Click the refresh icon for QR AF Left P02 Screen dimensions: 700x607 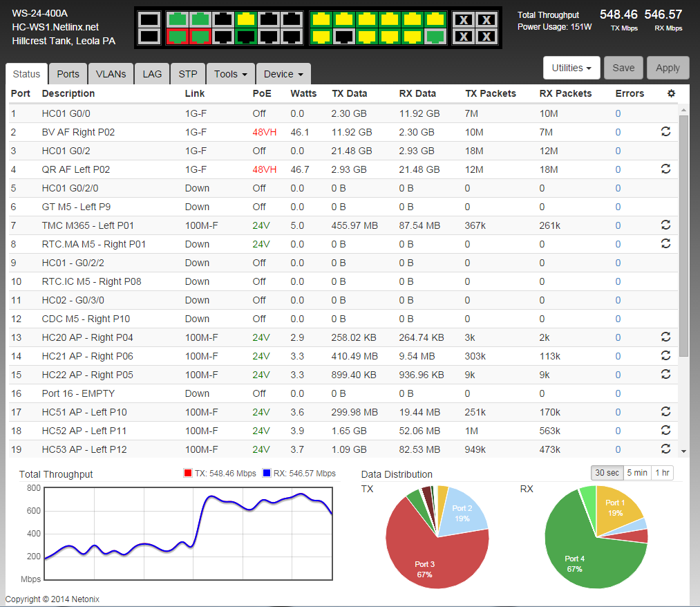(x=665, y=169)
